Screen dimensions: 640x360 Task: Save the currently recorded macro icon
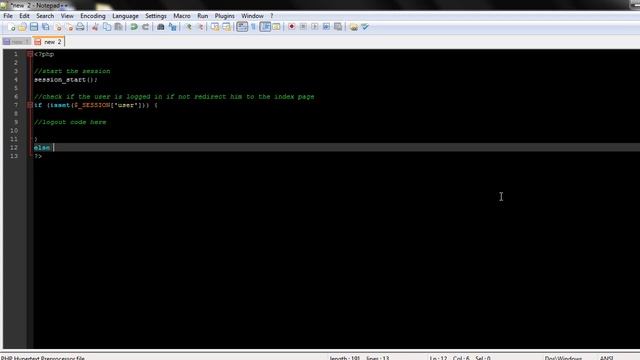pos(338,27)
